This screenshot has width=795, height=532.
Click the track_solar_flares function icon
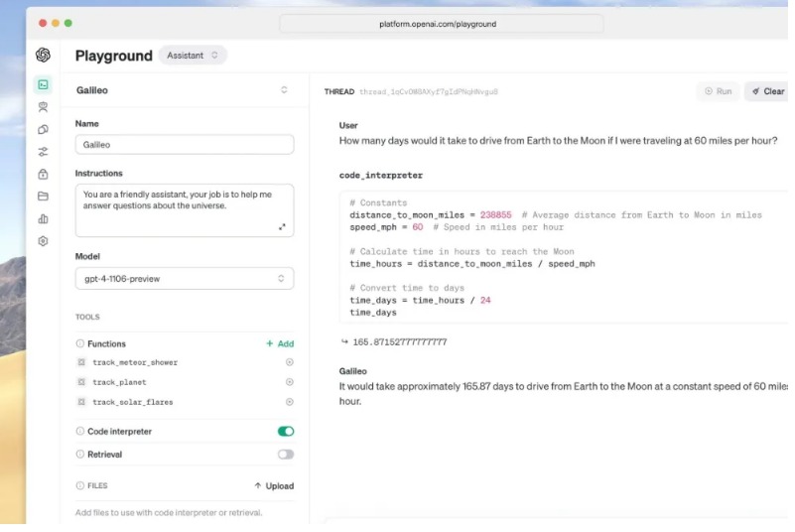tap(81, 402)
